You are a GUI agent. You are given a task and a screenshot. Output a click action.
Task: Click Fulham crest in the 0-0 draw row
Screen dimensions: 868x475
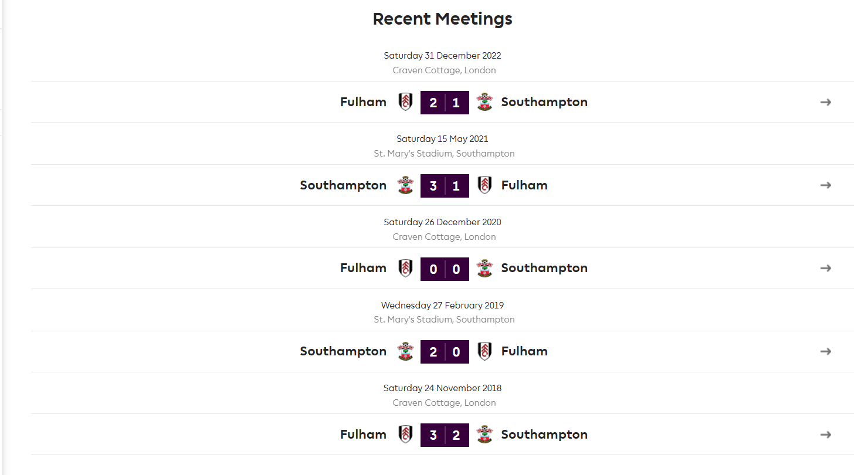point(405,268)
